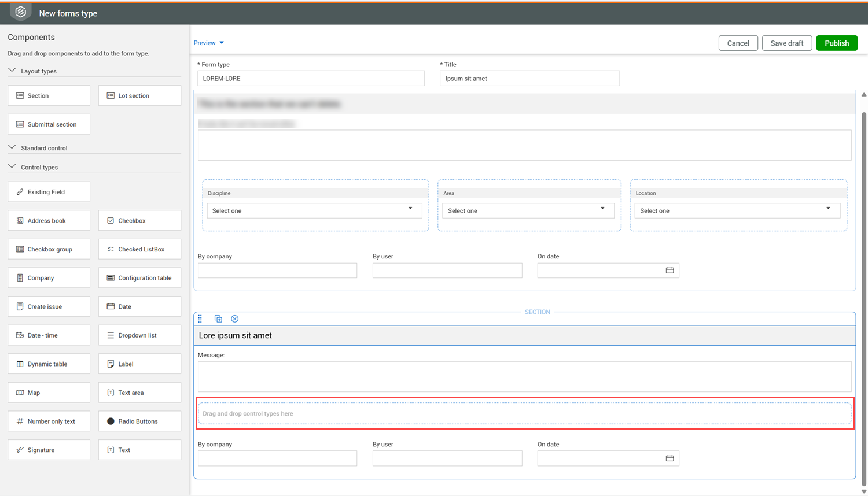Collapse the Layout types group
Screen dimensions: 868x496
(12, 71)
